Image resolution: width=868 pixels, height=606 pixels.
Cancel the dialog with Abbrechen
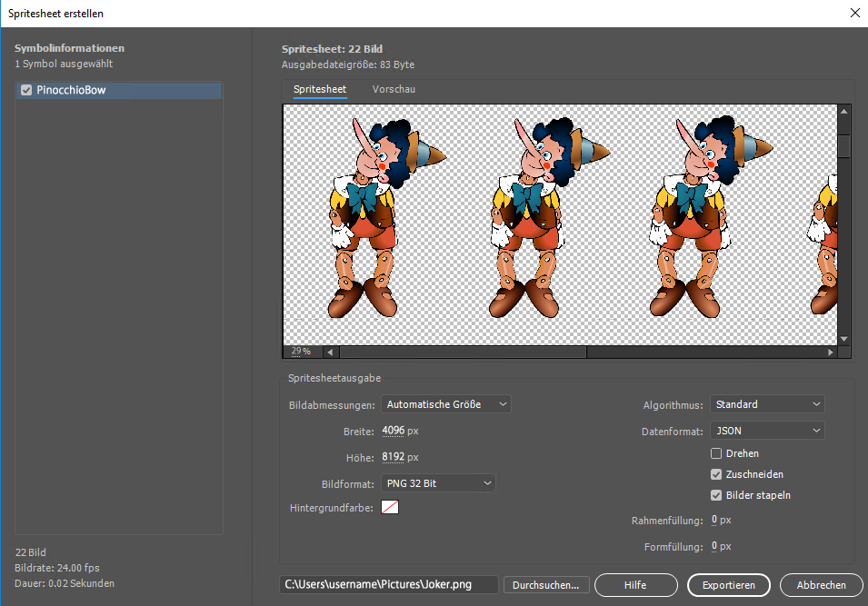(x=821, y=585)
